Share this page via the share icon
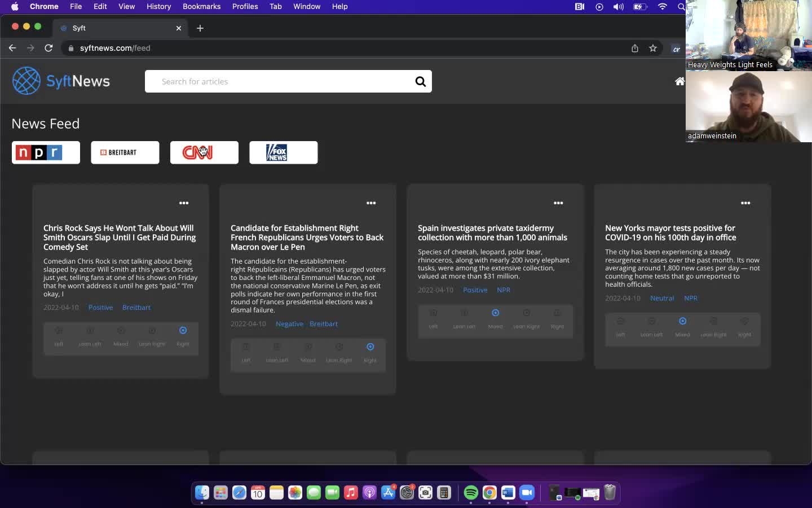812x508 pixels. point(635,48)
